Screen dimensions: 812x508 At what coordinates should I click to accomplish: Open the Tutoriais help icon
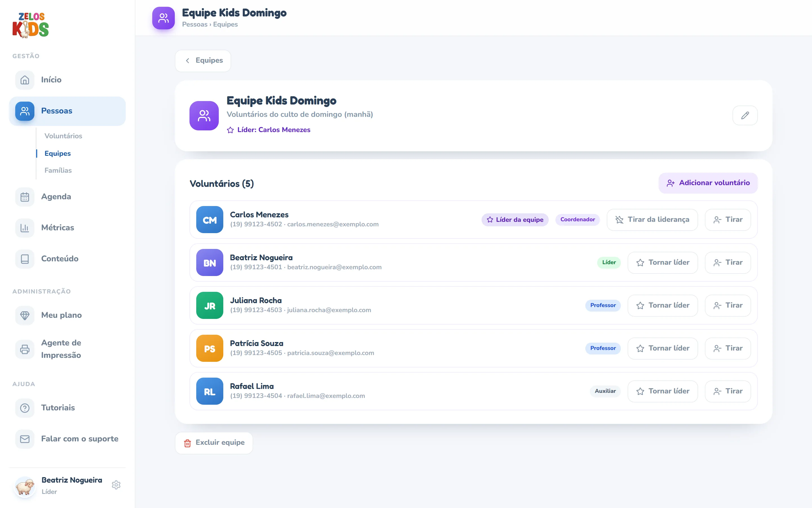pyautogui.click(x=25, y=408)
